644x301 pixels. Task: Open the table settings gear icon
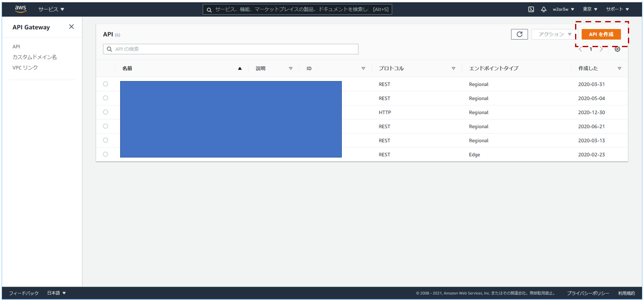tap(618, 49)
